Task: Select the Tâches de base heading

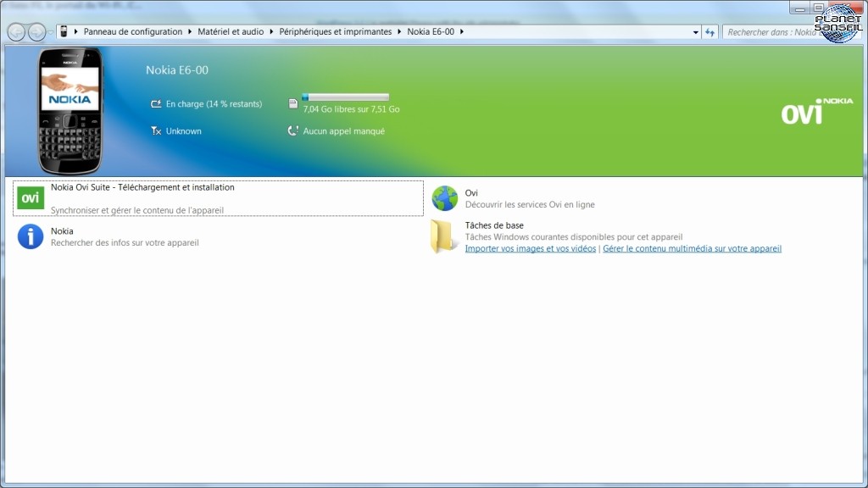Action: [494, 225]
